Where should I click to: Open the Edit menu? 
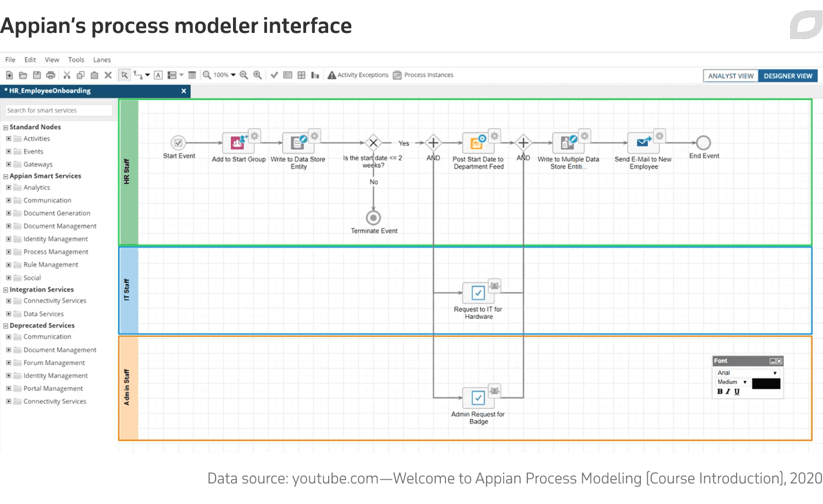pyautogui.click(x=30, y=60)
